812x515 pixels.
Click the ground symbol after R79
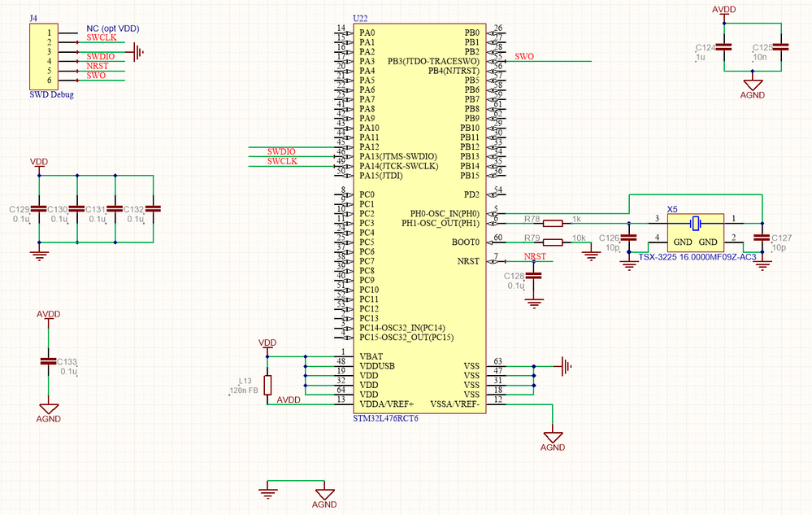(591, 253)
